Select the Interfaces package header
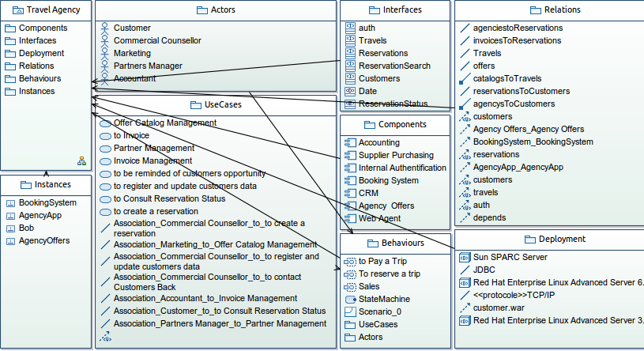The height and width of the screenshot is (351, 644). [x=395, y=10]
